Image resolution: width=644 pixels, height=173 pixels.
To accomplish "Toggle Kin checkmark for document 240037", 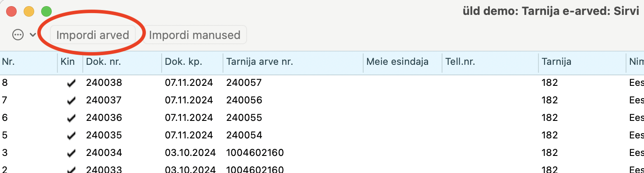I will tap(71, 101).
